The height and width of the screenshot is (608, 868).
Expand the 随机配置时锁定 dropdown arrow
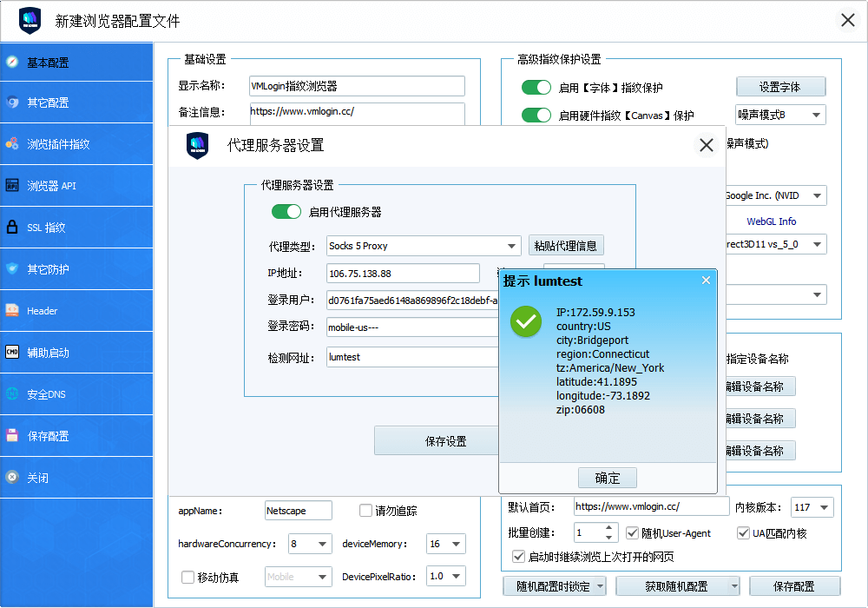coord(600,585)
